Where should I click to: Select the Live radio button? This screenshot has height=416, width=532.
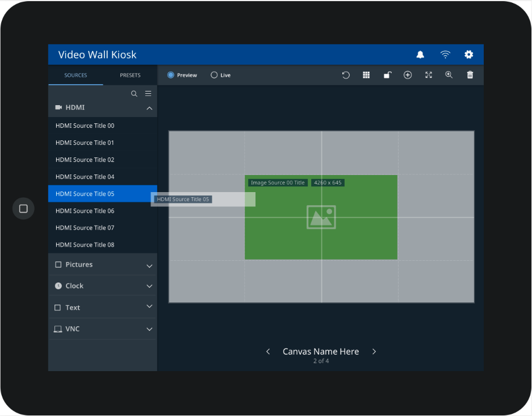tap(213, 75)
